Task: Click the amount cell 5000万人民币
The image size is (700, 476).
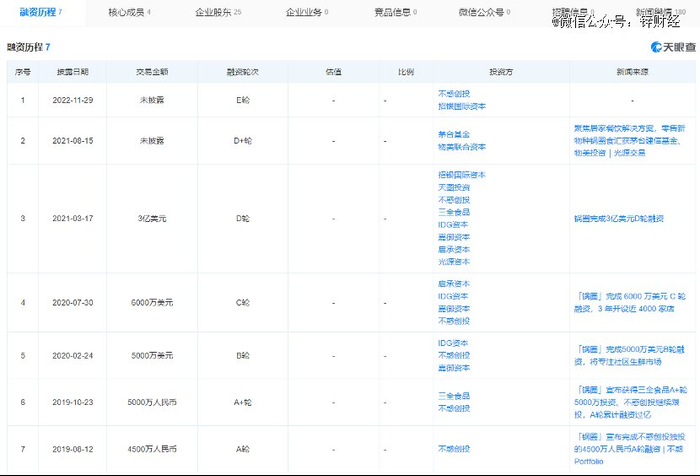Action: (152, 402)
